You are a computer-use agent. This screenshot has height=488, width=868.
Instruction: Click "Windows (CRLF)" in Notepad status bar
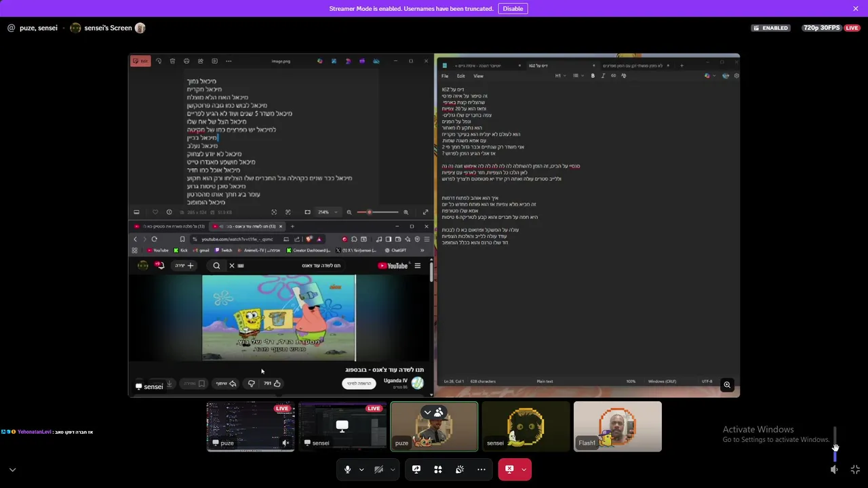tap(660, 382)
